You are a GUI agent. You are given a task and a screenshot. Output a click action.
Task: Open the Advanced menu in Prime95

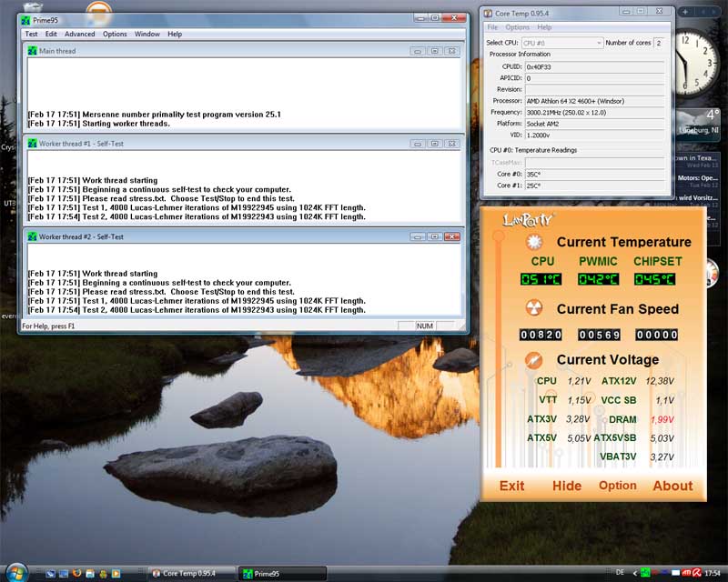(79, 34)
